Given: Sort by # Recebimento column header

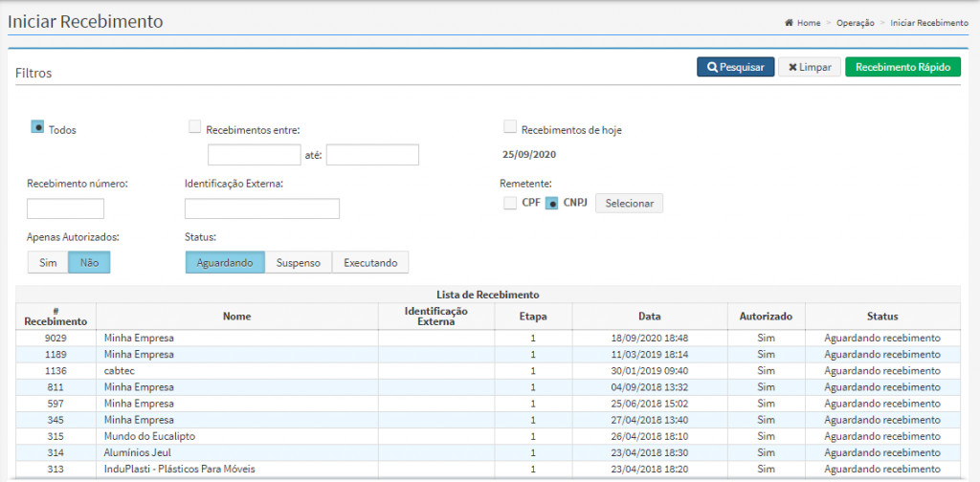Looking at the screenshot, I should [56, 316].
